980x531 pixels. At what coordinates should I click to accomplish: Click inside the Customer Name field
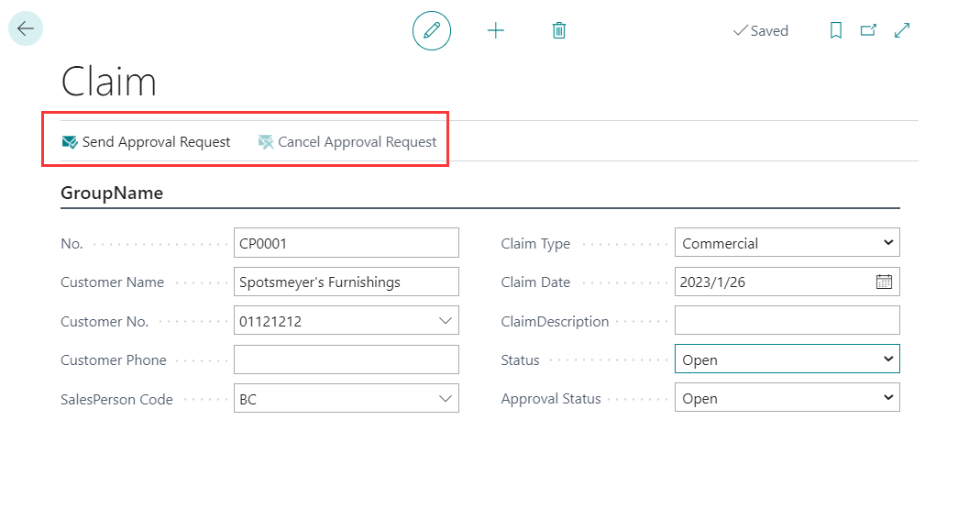[x=346, y=282]
